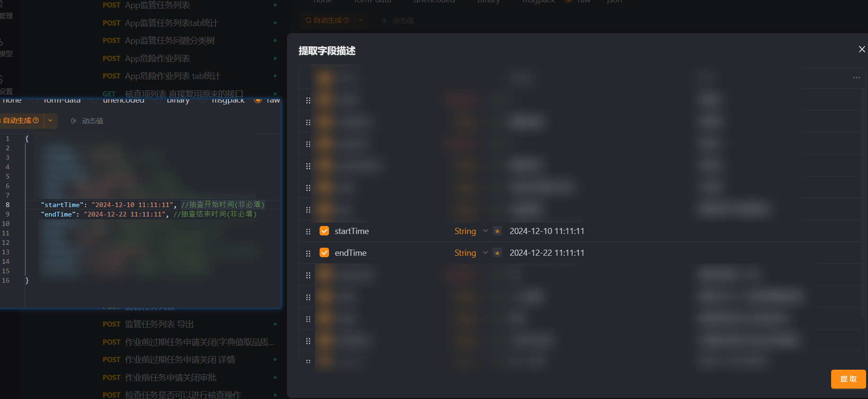
Task: Grab the drag handle of startTime row
Action: 308,232
